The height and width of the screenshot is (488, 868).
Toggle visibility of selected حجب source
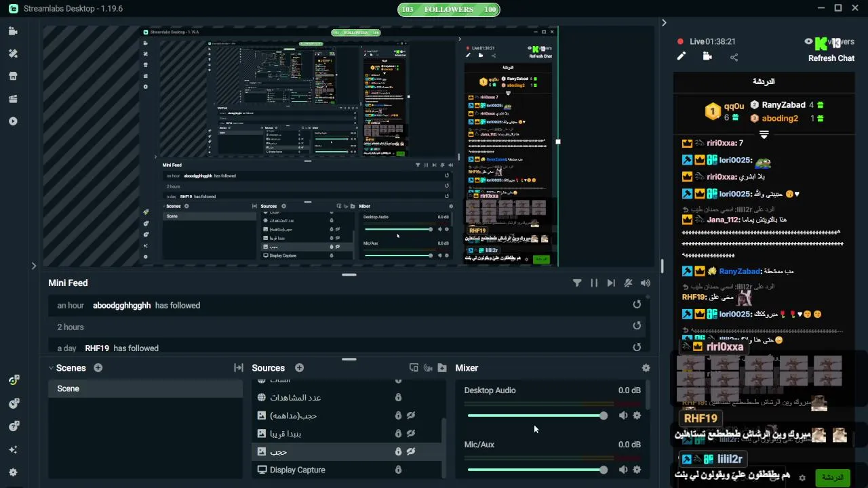411,451
